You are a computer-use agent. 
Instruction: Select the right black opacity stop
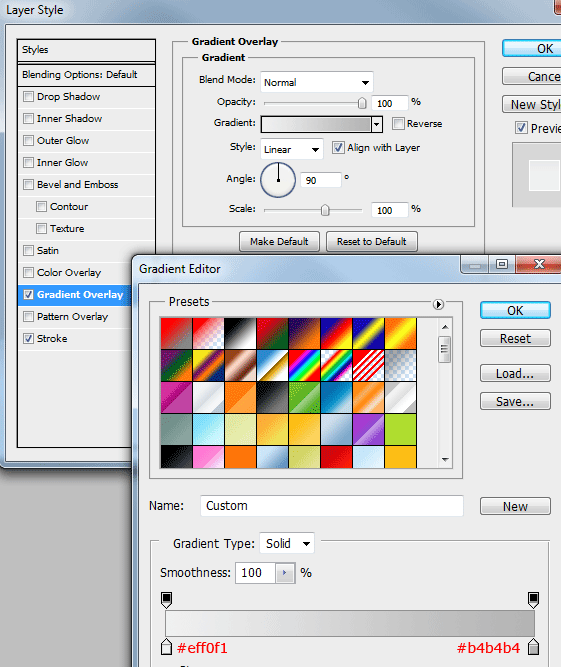click(x=533, y=599)
